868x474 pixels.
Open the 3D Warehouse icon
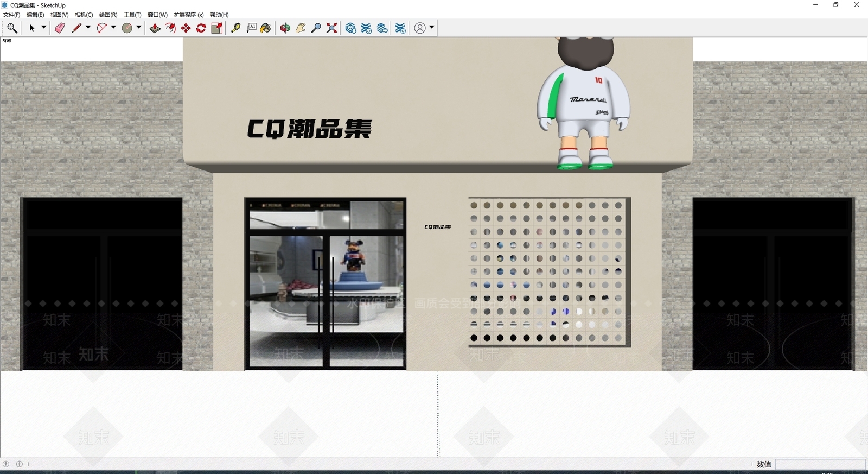tap(351, 28)
